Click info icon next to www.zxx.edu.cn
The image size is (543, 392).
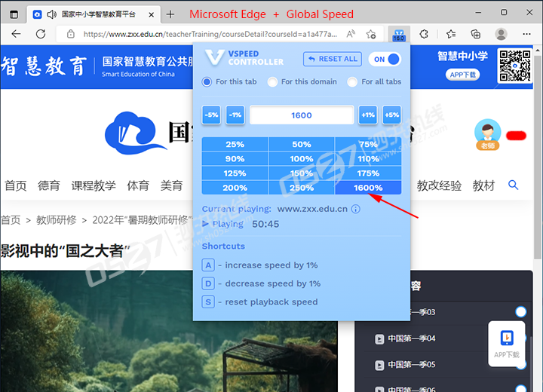(x=356, y=209)
